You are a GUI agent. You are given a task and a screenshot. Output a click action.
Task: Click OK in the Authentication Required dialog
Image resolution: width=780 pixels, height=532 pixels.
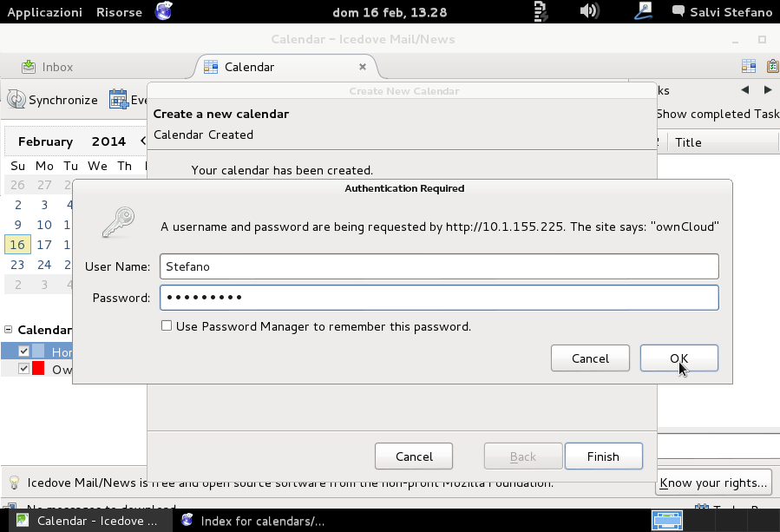click(x=679, y=358)
